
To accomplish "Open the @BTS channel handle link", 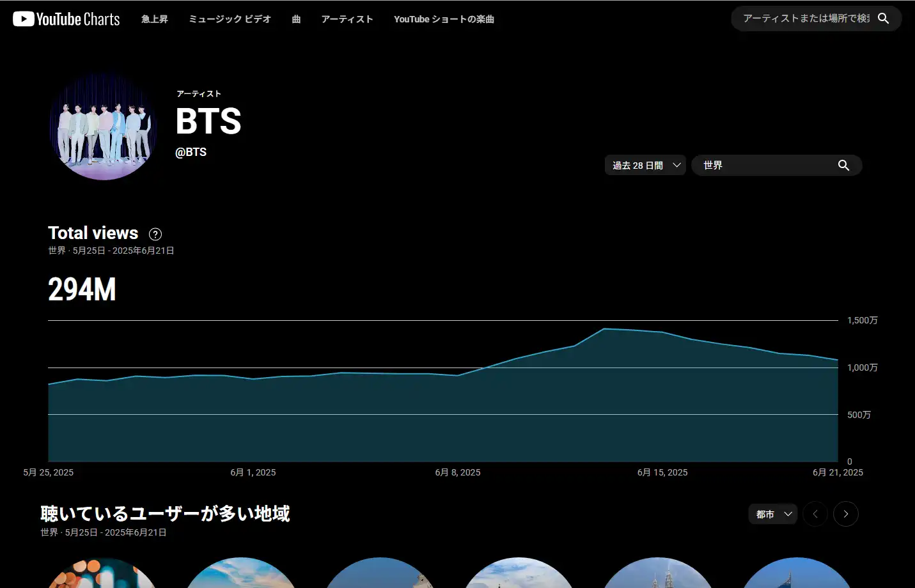I will pos(191,152).
